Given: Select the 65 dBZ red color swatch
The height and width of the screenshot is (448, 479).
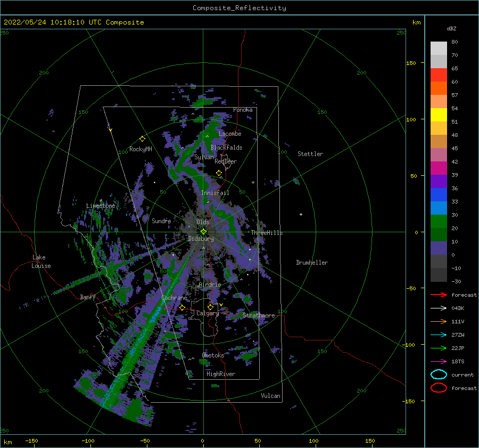Looking at the screenshot, I should point(439,75).
